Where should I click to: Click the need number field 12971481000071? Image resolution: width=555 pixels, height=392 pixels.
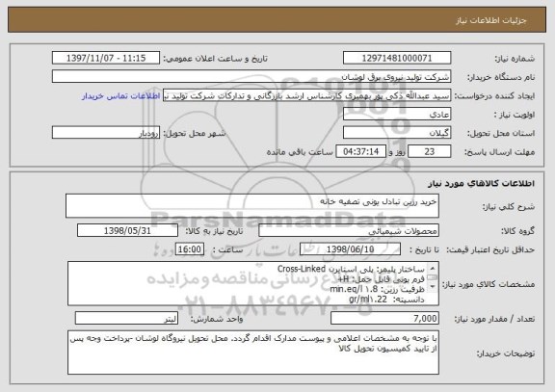(x=397, y=58)
